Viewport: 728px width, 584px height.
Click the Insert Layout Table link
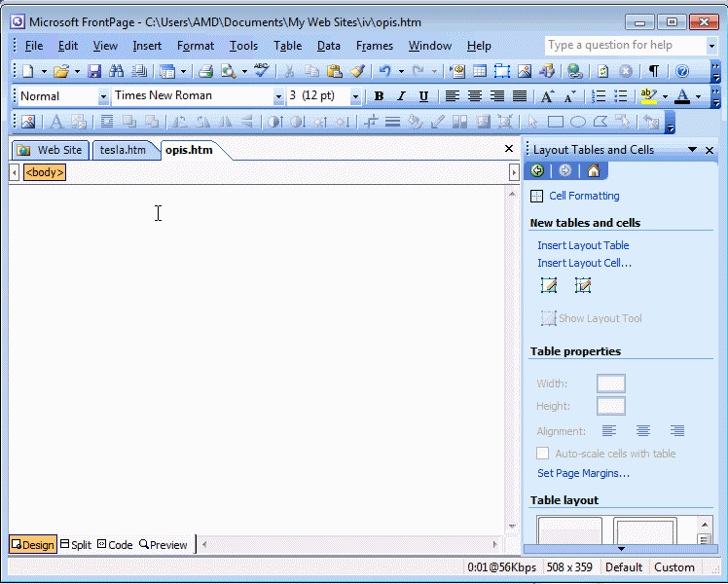583,245
